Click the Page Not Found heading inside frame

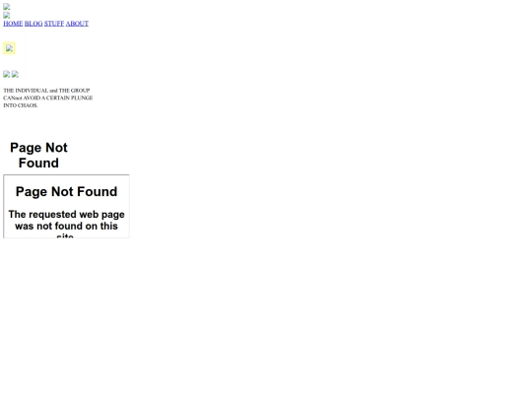tap(67, 192)
